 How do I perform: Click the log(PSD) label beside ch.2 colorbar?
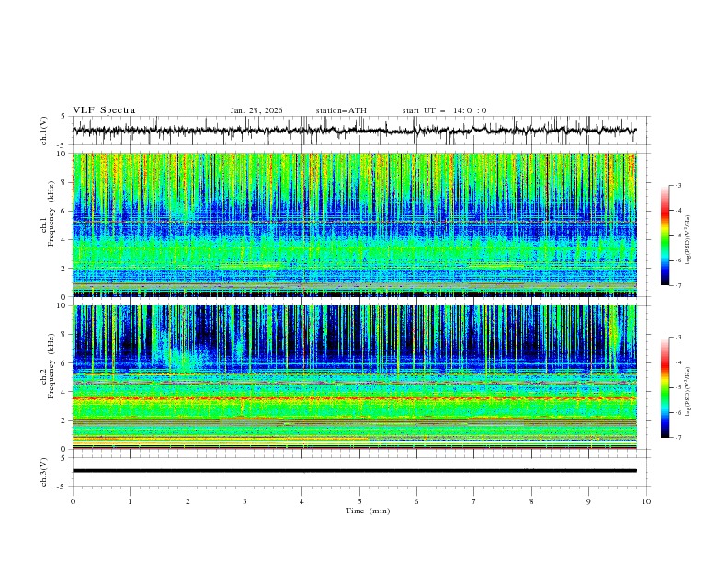pyautogui.click(x=688, y=392)
